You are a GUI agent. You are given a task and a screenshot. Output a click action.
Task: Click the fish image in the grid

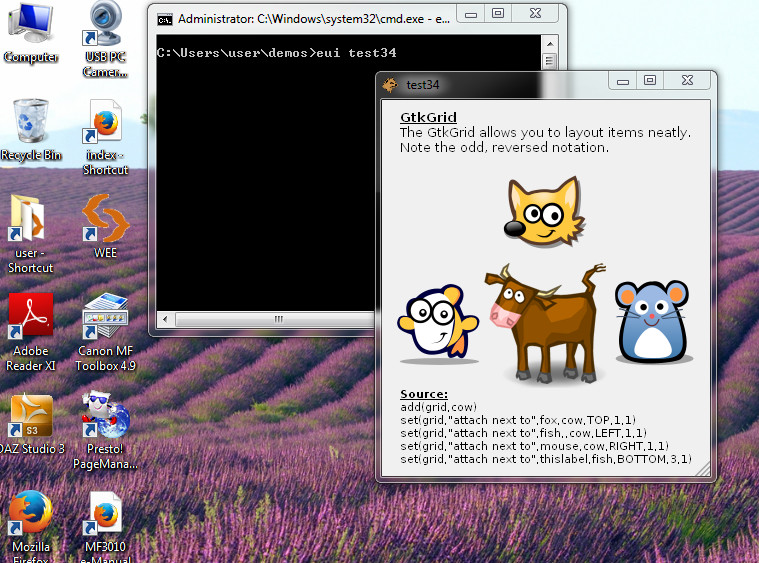coord(437,323)
